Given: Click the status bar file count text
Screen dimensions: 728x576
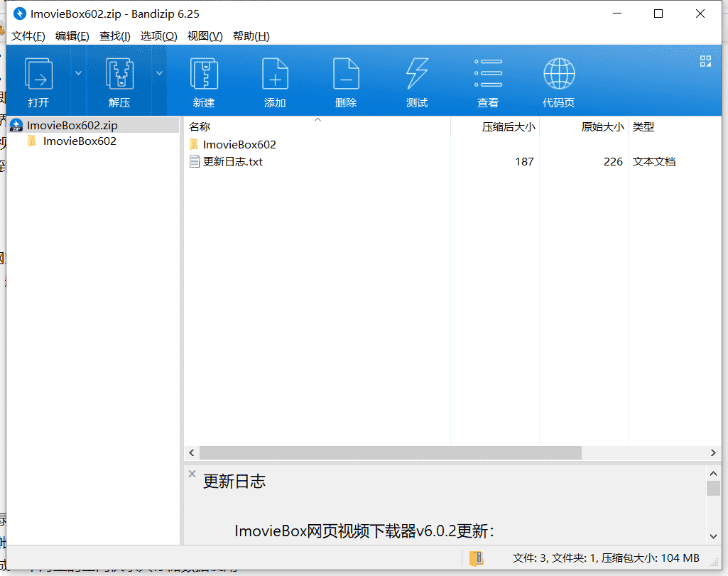Looking at the screenshot, I should click(x=606, y=558).
